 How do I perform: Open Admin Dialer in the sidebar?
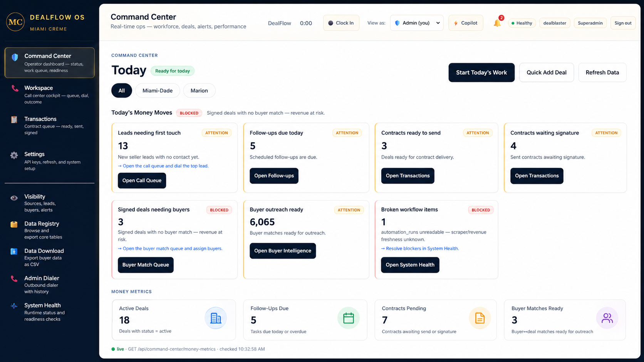[50, 285]
